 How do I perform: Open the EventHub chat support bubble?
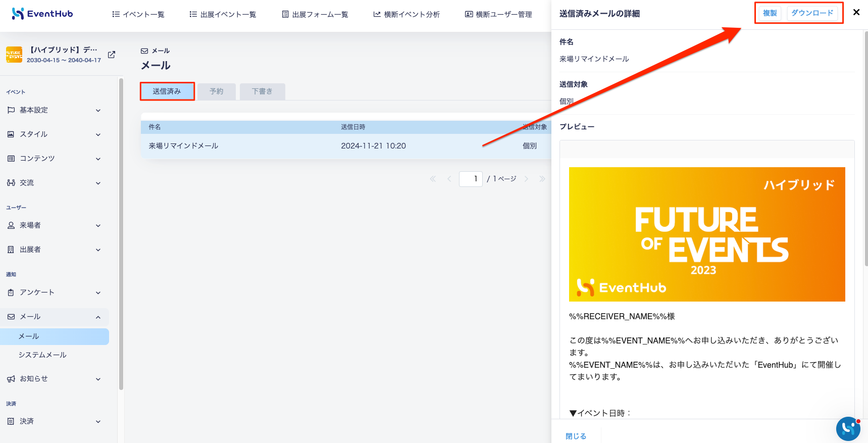[x=848, y=429]
